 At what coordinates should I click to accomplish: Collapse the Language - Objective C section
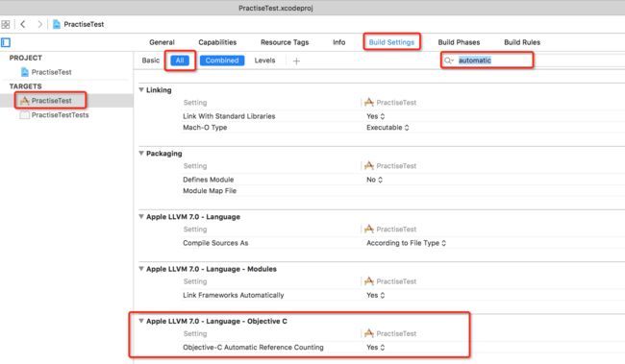point(141,321)
